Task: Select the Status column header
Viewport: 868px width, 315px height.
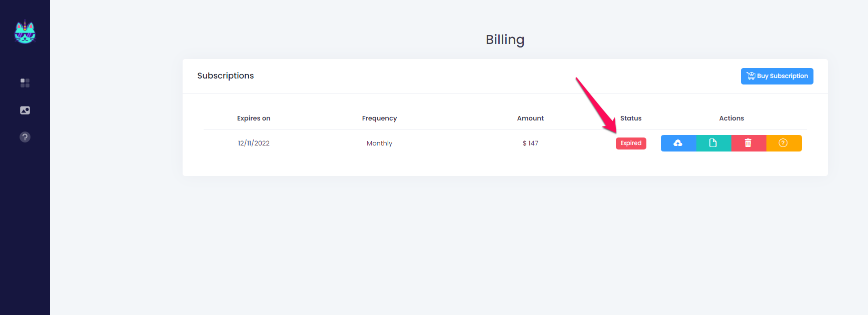Action: coord(631,118)
